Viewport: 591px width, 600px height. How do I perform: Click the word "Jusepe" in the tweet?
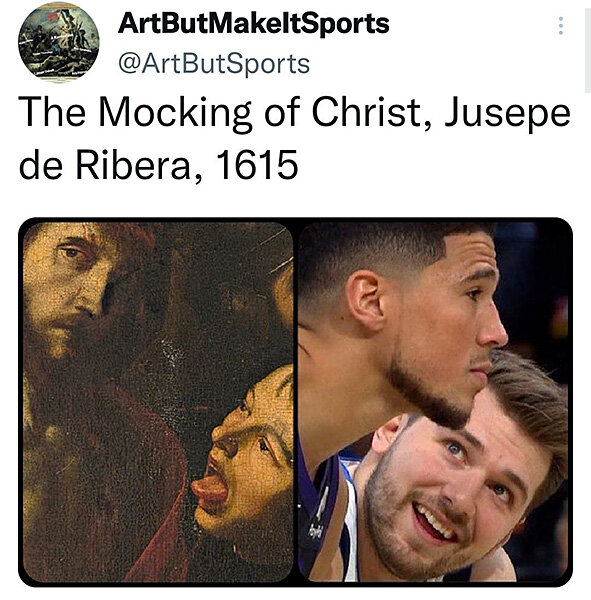pyautogui.click(x=507, y=114)
